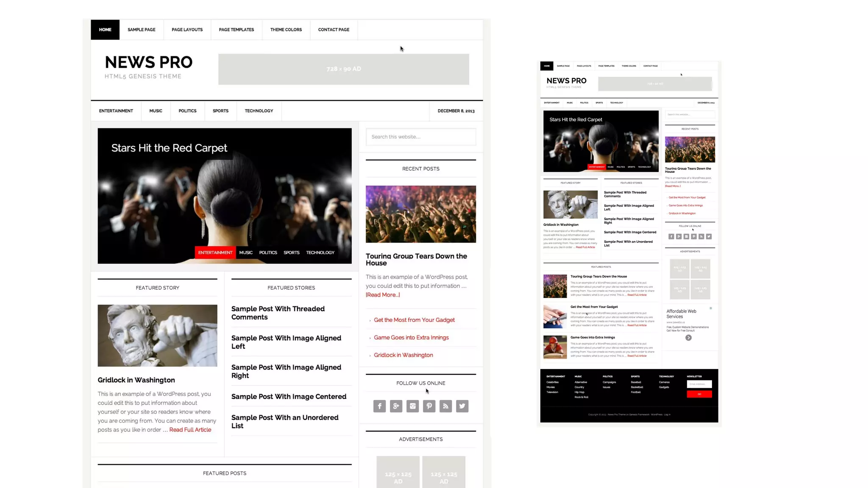Open Sample Post With Image Centered
Screen dimensions: 868x488
point(289,396)
